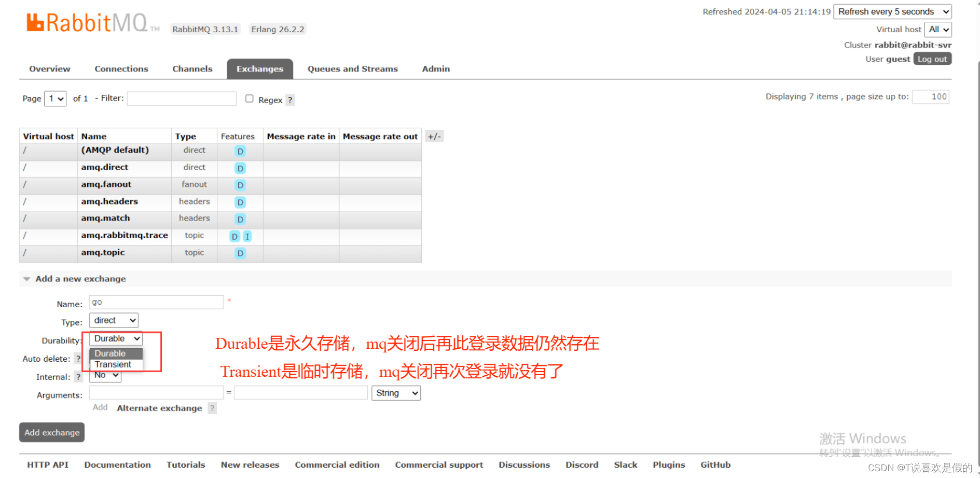
Task: Open the Page number dropdown
Action: (56, 99)
